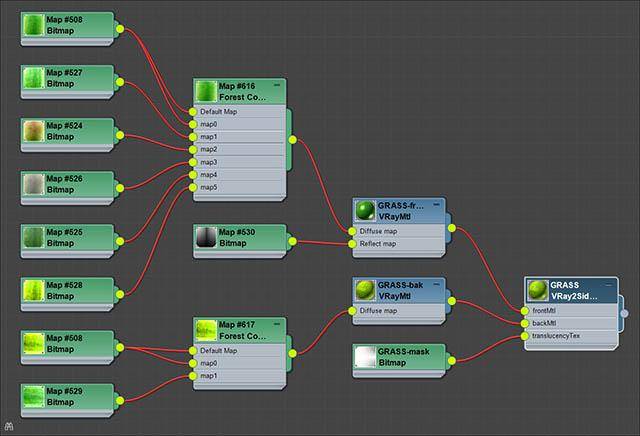The image size is (640, 436).
Task: Collapse the GRASS-bak VRayMtl node
Action: (437, 284)
